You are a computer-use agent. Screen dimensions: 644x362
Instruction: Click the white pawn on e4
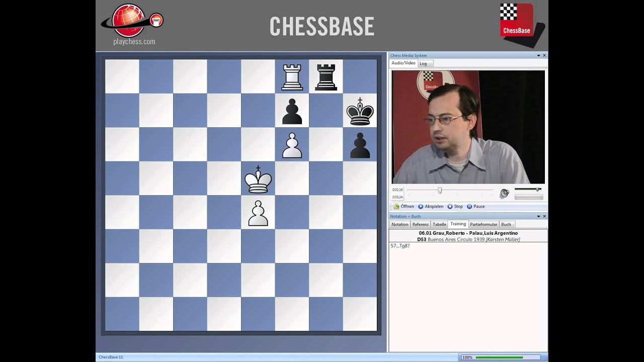258,213
